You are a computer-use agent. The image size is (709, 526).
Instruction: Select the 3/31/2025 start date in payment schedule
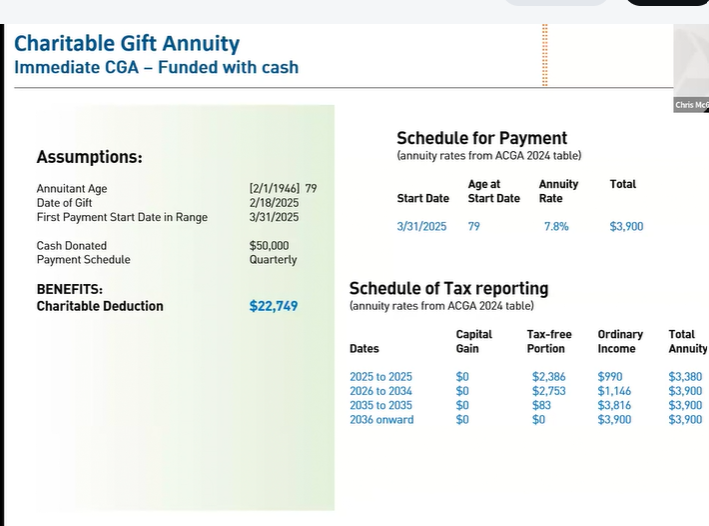(422, 227)
